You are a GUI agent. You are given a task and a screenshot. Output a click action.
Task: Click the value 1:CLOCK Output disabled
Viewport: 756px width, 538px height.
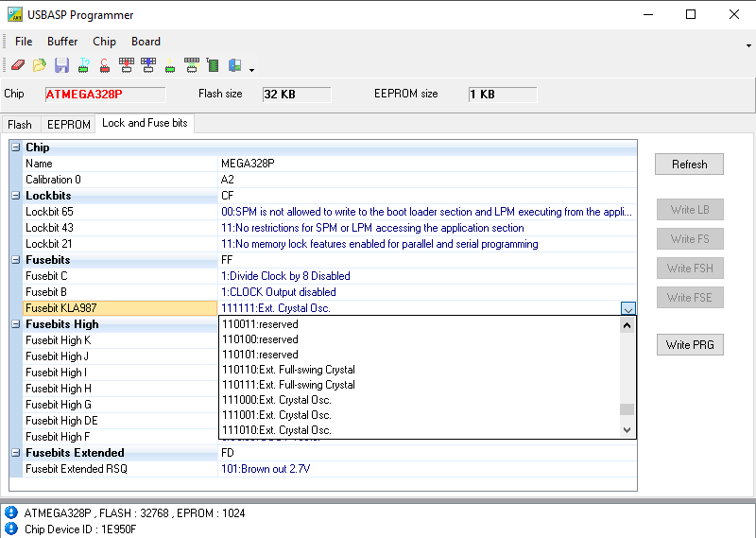pos(278,292)
